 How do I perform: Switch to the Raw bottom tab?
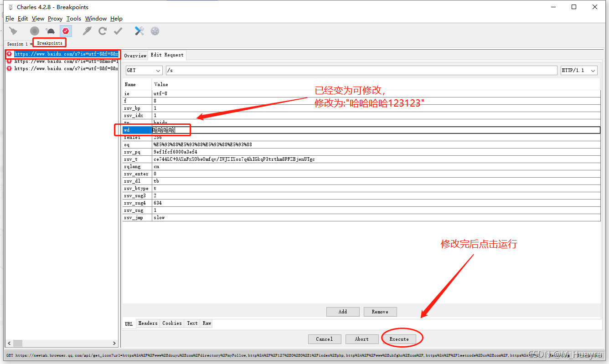coord(207,323)
